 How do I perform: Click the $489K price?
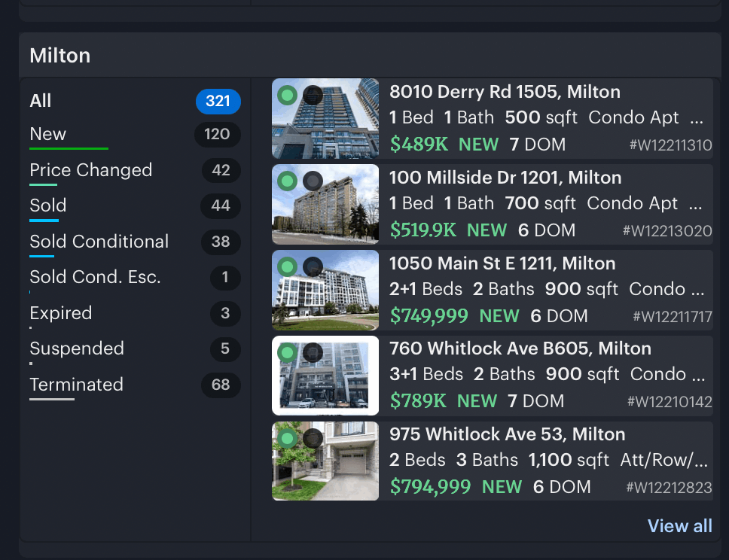point(419,145)
